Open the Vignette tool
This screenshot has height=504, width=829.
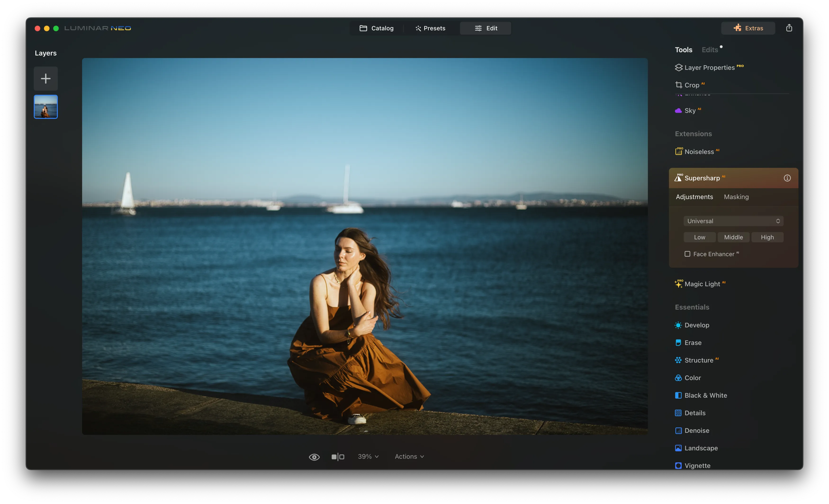pos(697,466)
